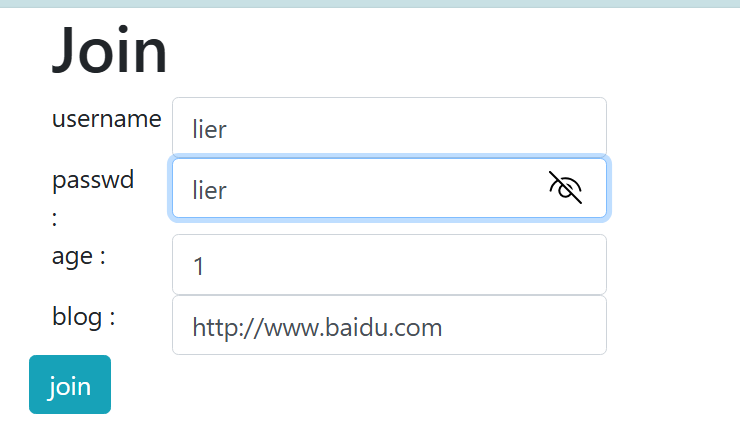Viewport: 740px width, 421px height.
Task: Click the large Join heading
Action: (x=109, y=51)
